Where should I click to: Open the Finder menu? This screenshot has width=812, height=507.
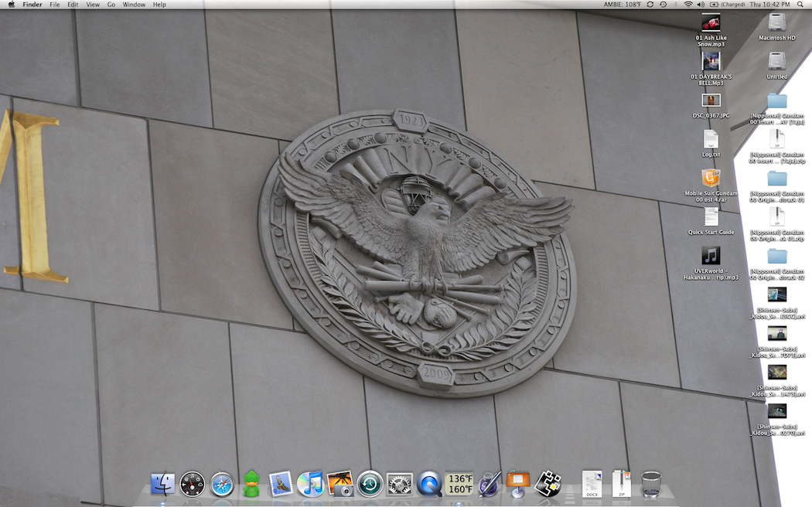[32, 4]
